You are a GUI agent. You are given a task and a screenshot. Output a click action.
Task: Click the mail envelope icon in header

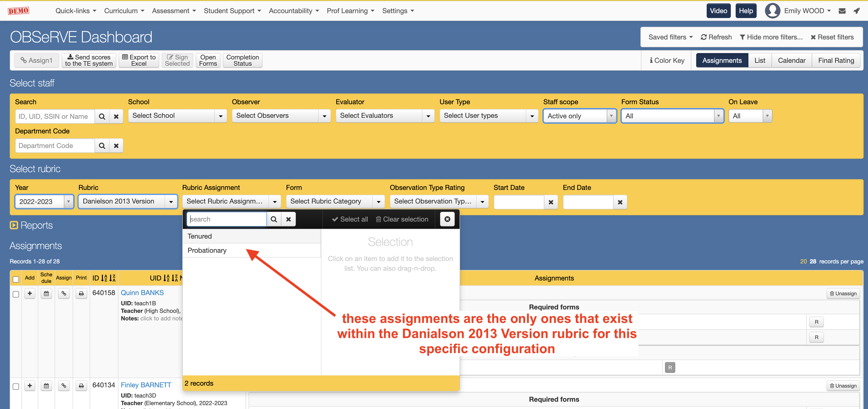(842, 11)
